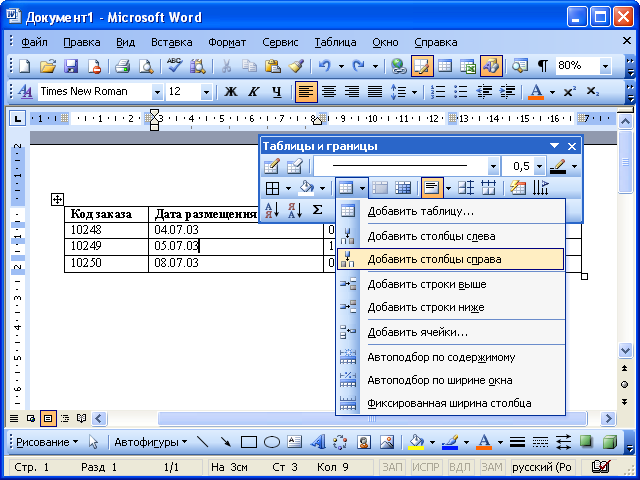Toggle Underline formatting Ч
The image size is (640, 480).
[x=277, y=91]
